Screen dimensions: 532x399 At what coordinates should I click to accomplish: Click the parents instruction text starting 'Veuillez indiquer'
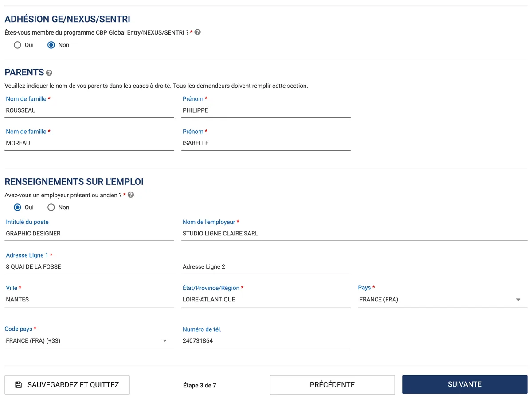156,86
